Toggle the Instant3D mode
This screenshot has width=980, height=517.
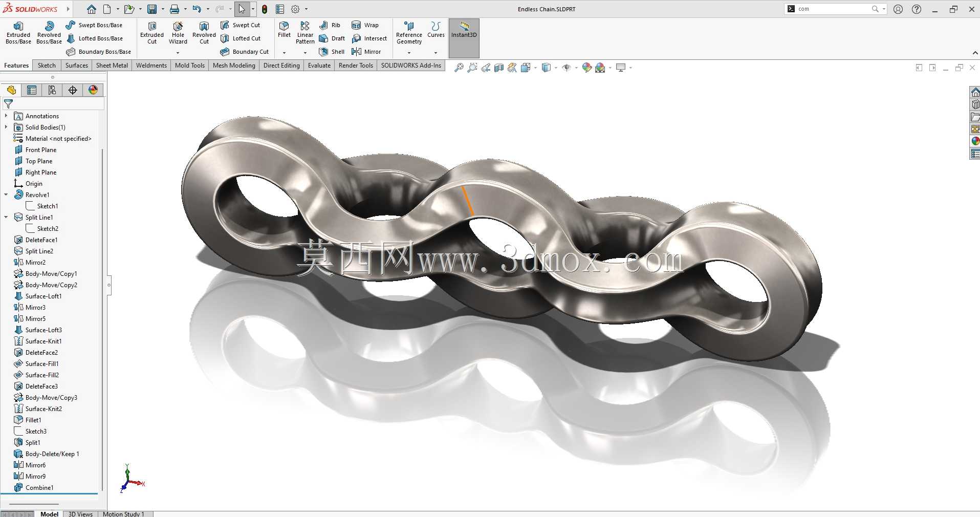coord(464,38)
